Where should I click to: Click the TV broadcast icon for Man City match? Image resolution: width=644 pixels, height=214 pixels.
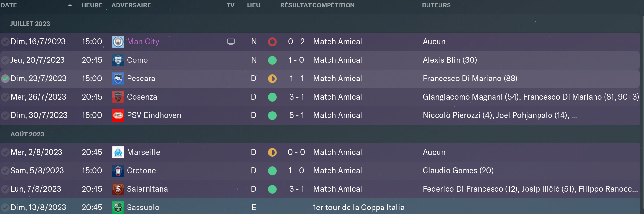[x=231, y=42]
